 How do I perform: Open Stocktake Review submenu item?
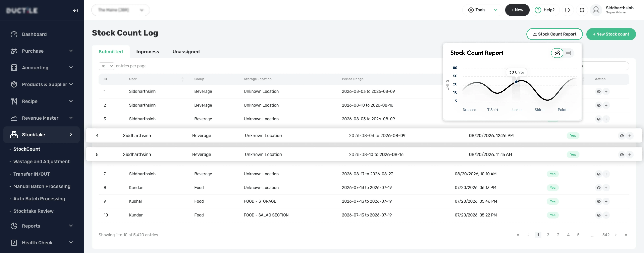click(x=33, y=211)
